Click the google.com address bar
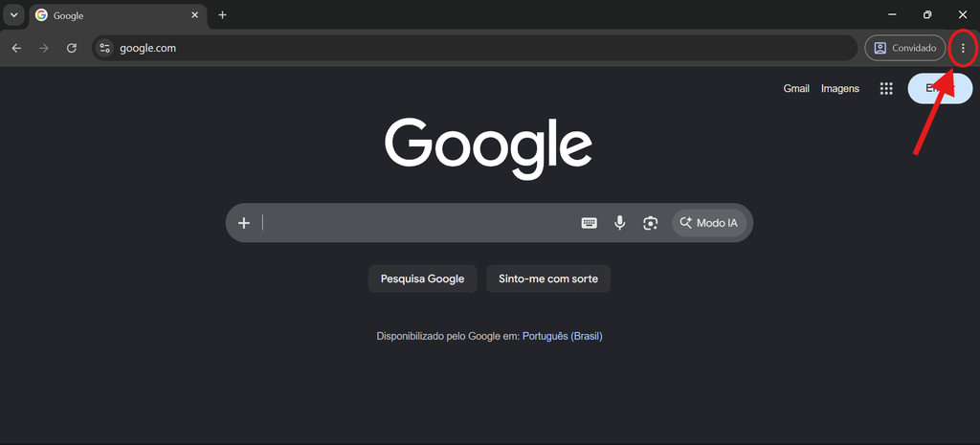The width and height of the screenshot is (980, 445). click(475, 48)
